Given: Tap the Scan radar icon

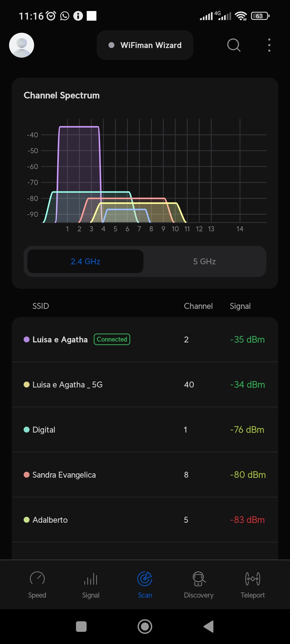Looking at the screenshot, I should (145, 579).
